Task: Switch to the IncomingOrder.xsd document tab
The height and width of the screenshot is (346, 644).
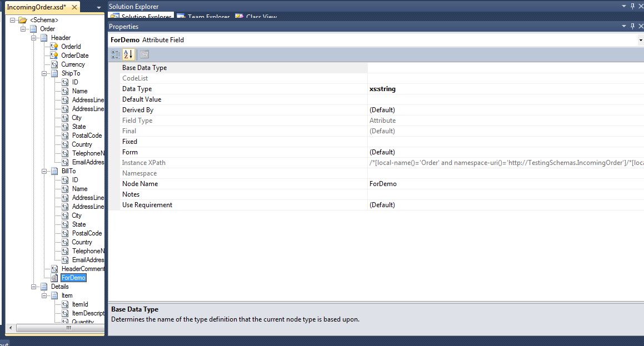Action: pyautogui.click(x=37, y=7)
